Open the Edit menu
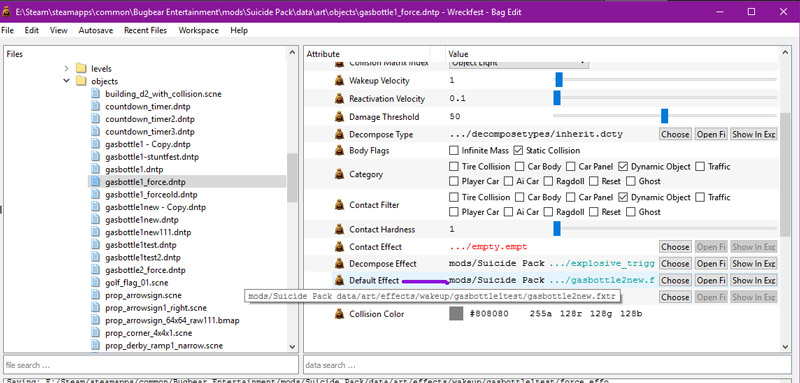The width and height of the screenshot is (800, 383). coord(32,30)
